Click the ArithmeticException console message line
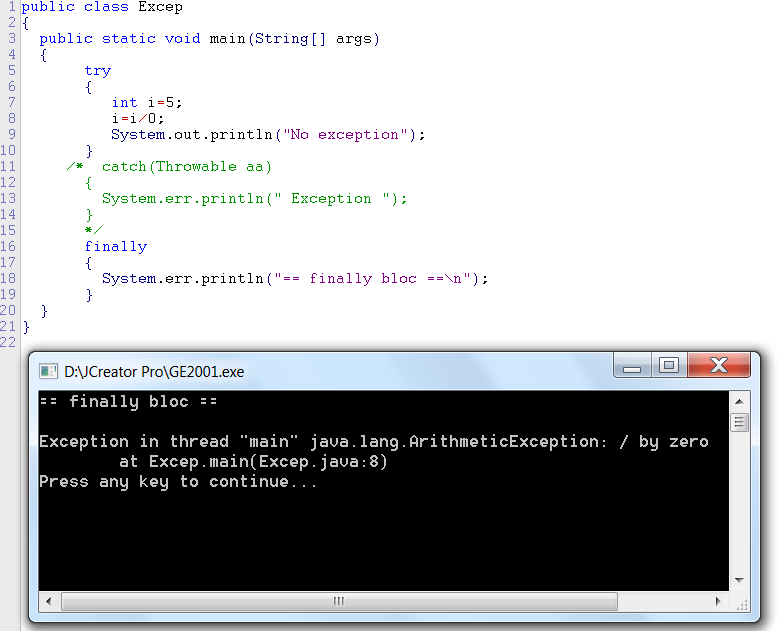The image size is (781, 631). click(374, 441)
